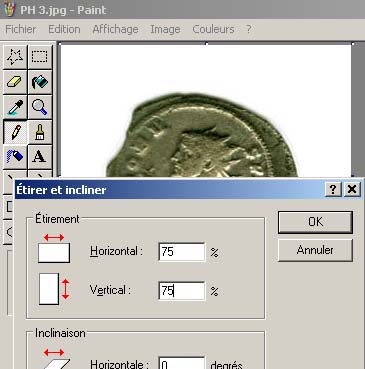The image size is (365, 369).
Task: Open the Image menu
Action: pos(165,29)
